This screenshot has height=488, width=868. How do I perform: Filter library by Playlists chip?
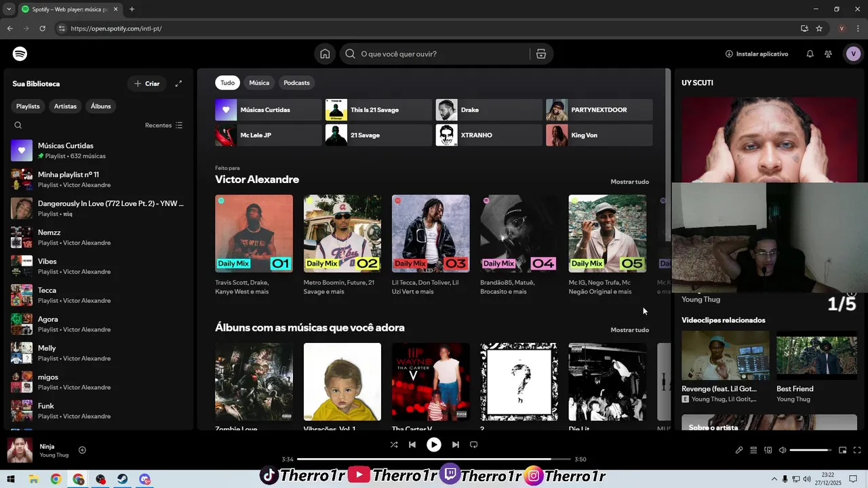pyautogui.click(x=28, y=106)
